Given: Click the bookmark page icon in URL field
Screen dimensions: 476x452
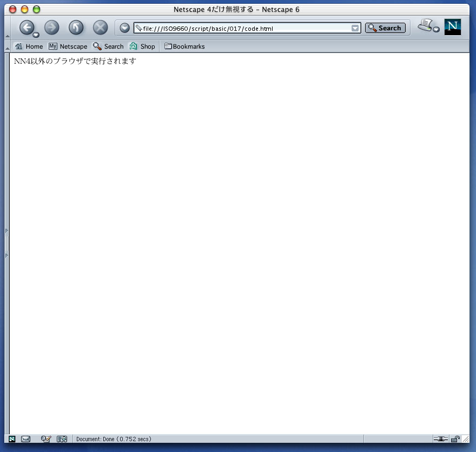Looking at the screenshot, I should pos(138,28).
